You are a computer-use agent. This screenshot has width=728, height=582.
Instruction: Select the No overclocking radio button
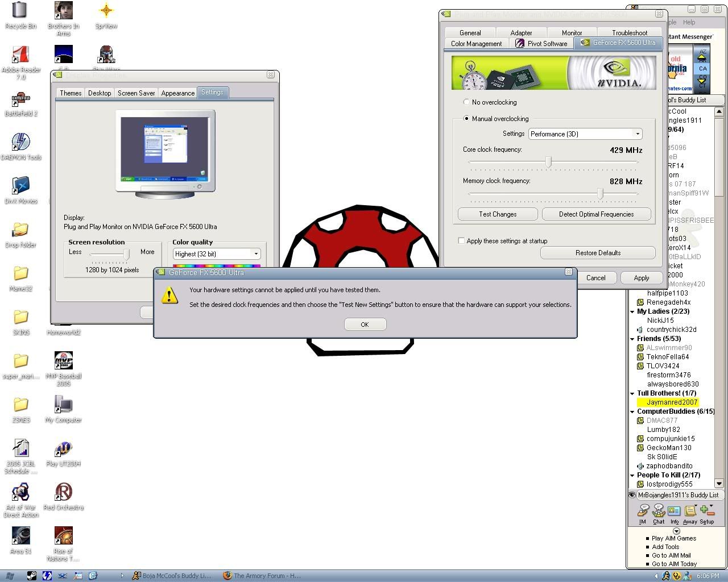467,102
